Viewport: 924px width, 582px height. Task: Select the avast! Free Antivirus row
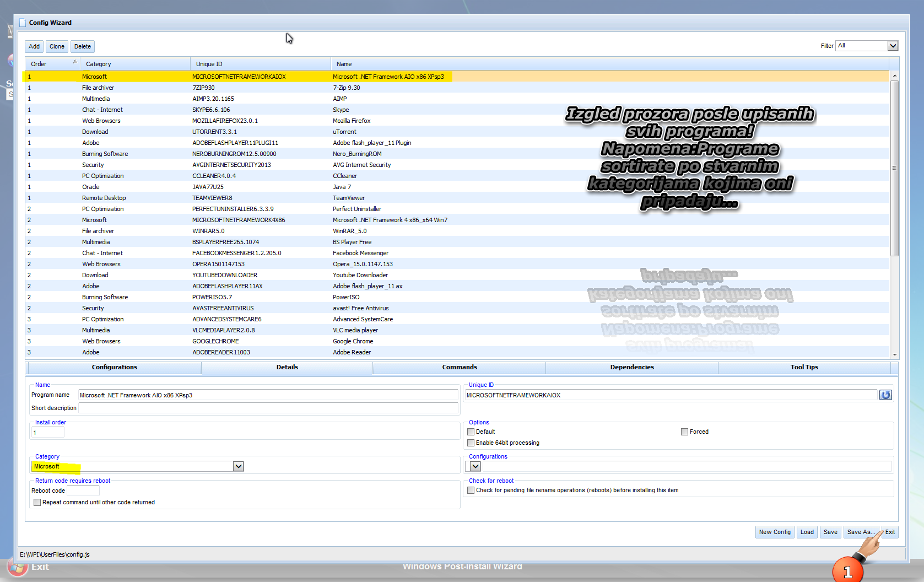457,308
